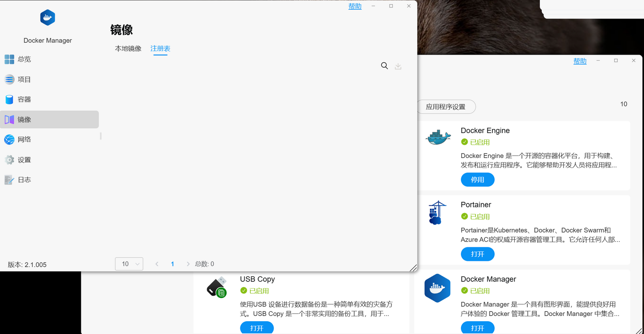
Task: Open 帮助 link in the app center window
Action: 580,61
